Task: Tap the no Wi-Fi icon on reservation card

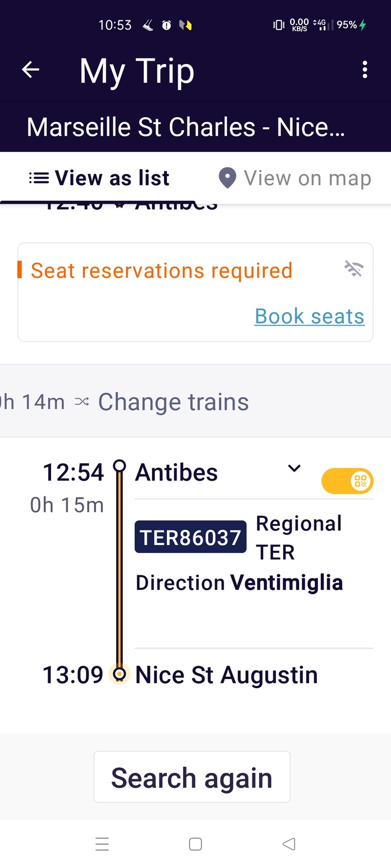Action: coord(354,268)
